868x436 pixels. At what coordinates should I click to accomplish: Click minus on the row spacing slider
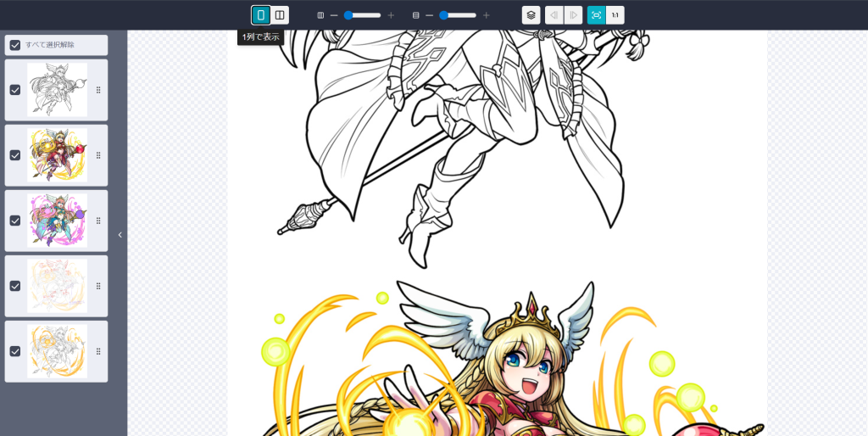pyautogui.click(x=429, y=15)
